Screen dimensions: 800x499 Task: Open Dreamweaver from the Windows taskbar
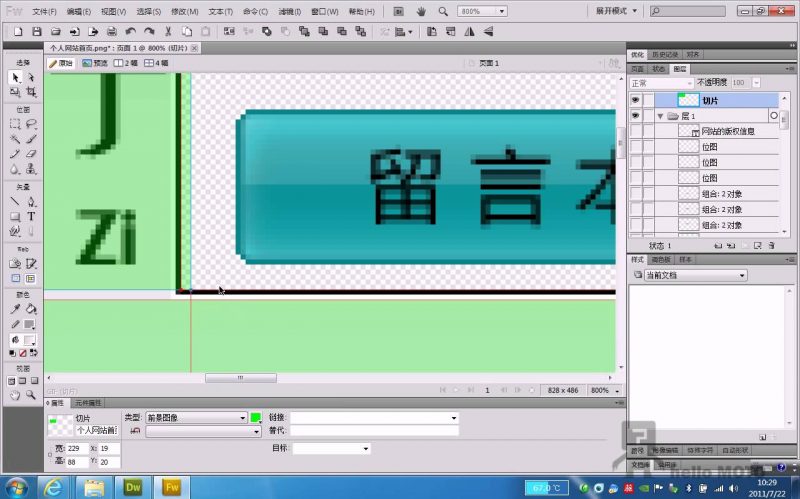[x=132, y=487]
